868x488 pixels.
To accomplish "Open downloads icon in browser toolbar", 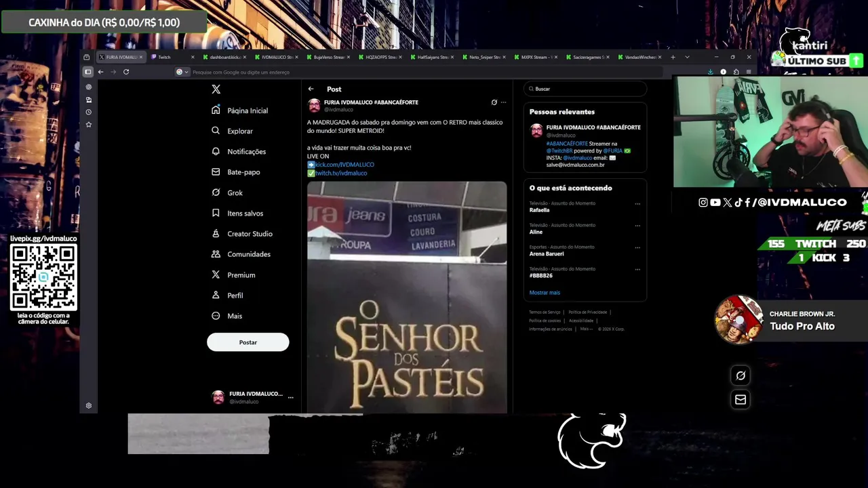I will click(x=710, y=72).
